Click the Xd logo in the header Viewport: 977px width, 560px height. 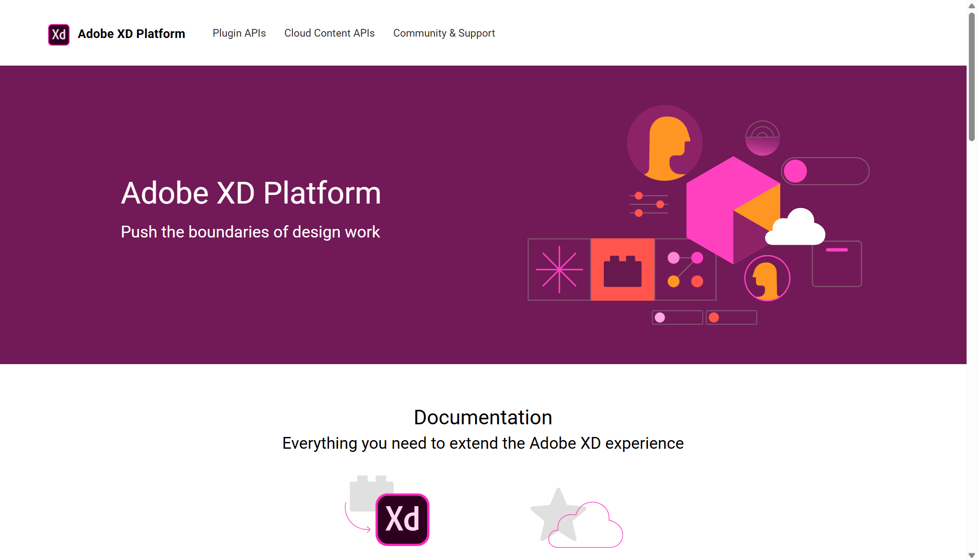coord(59,34)
